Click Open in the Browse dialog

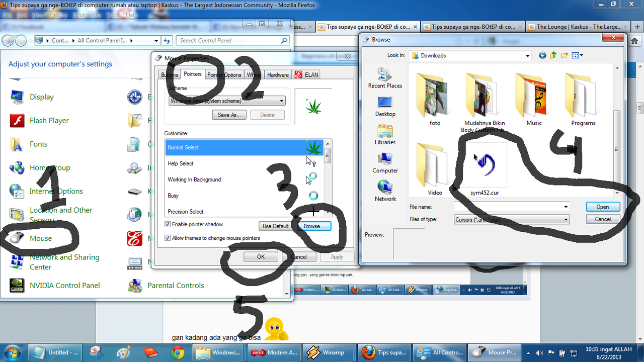point(603,207)
